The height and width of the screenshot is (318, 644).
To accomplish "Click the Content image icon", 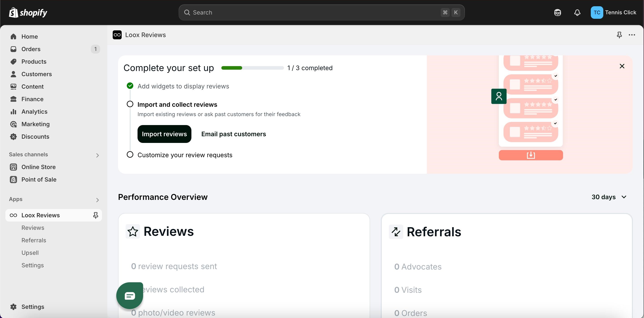I will point(13,86).
